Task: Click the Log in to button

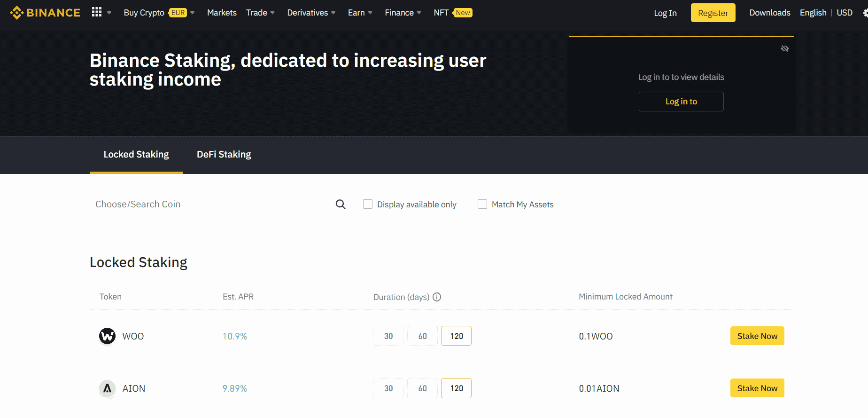Action: coord(681,102)
